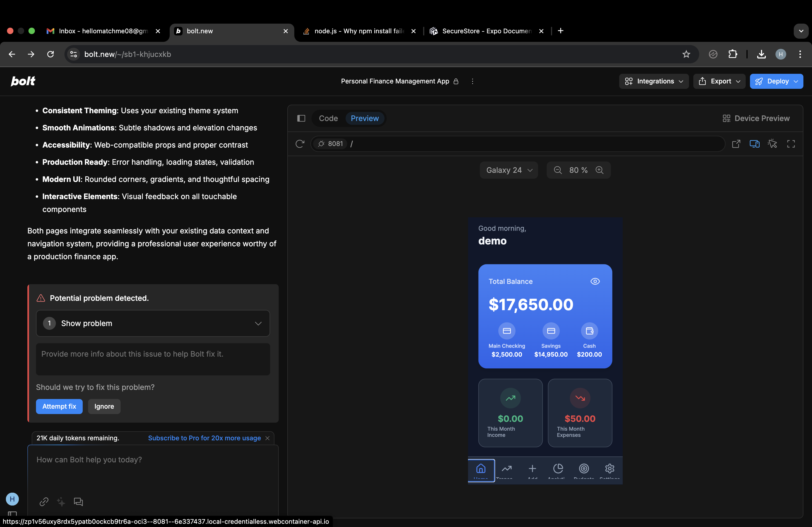Enter fullscreen preview mode
Image resolution: width=812 pixels, height=527 pixels.
point(791,144)
